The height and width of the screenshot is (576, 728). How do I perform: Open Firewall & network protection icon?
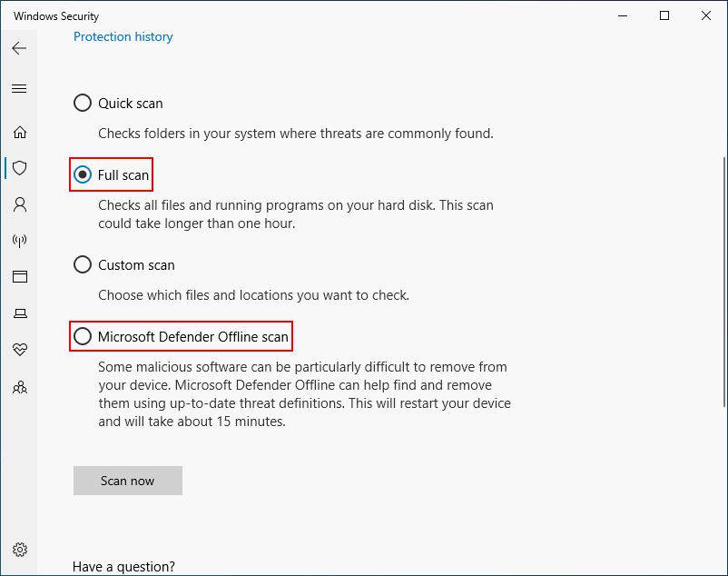pyautogui.click(x=19, y=241)
